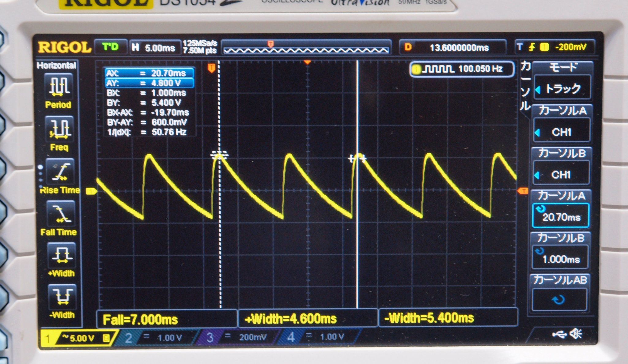Image resolution: width=628 pixels, height=364 pixels.
Task: Select the Freq measurement icon
Action: (x=59, y=128)
